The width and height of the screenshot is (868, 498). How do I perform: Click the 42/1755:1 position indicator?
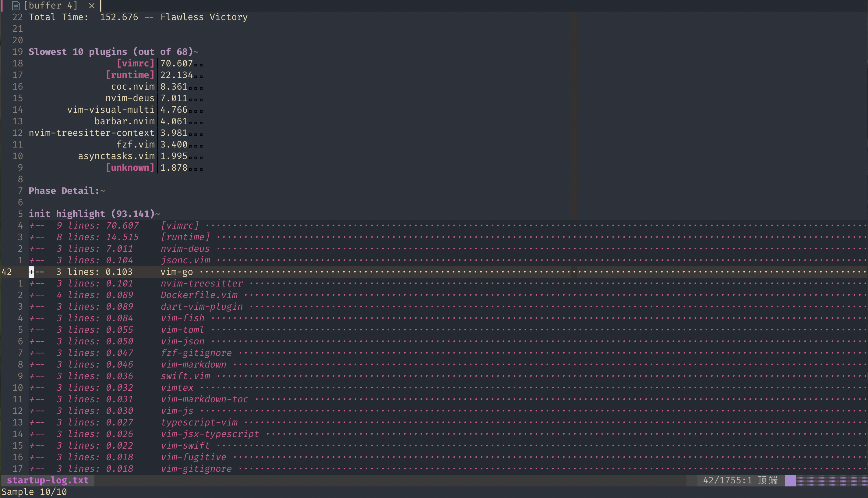(727, 481)
